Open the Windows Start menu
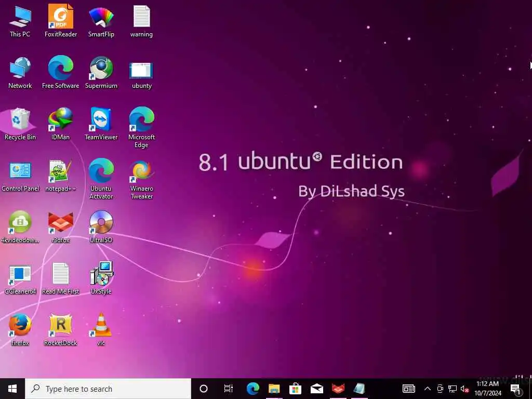 pos(12,389)
